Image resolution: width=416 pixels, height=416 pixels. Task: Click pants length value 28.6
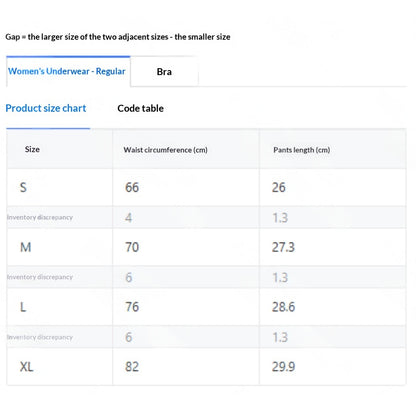click(283, 307)
